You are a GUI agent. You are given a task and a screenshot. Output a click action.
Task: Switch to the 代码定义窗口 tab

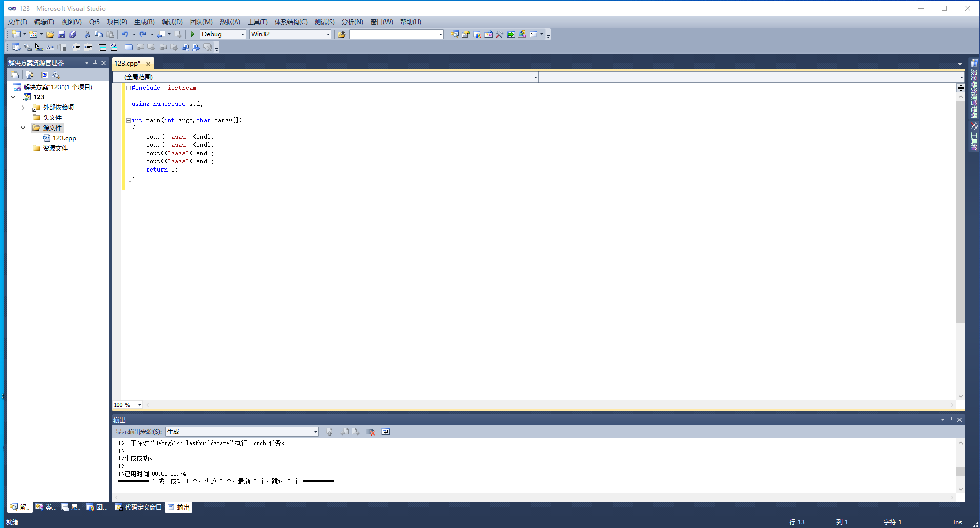tap(138, 508)
